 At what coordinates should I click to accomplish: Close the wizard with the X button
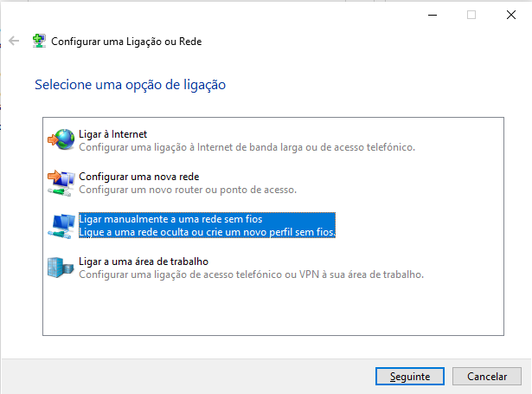click(511, 15)
